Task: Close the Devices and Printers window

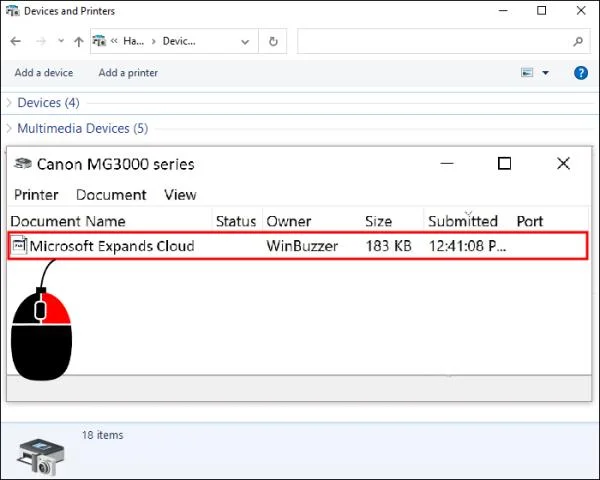Action: point(581,11)
